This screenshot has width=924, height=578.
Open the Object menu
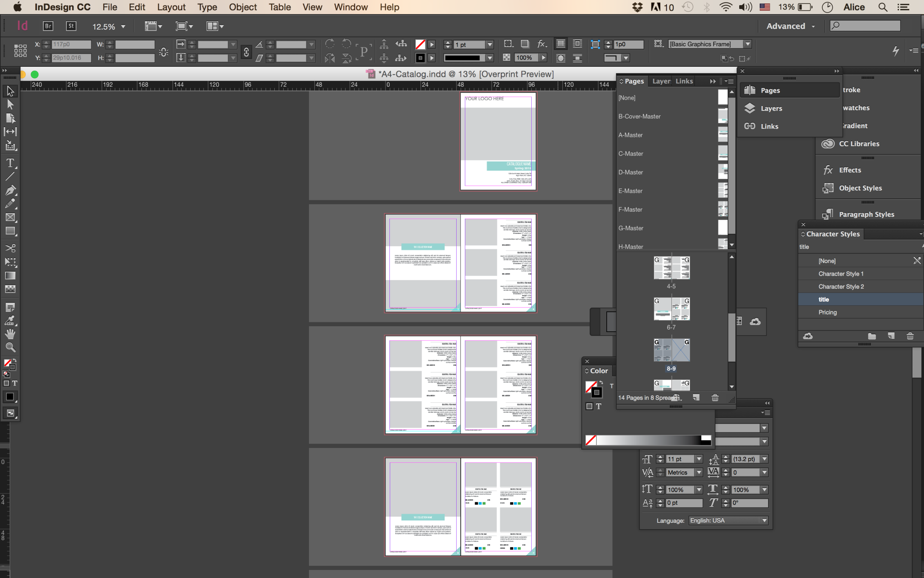click(243, 7)
